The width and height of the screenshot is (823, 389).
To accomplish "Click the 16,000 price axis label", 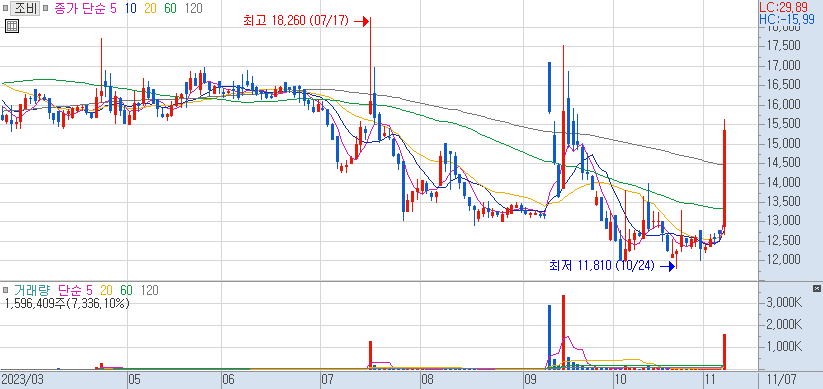I will click(x=785, y=104).
